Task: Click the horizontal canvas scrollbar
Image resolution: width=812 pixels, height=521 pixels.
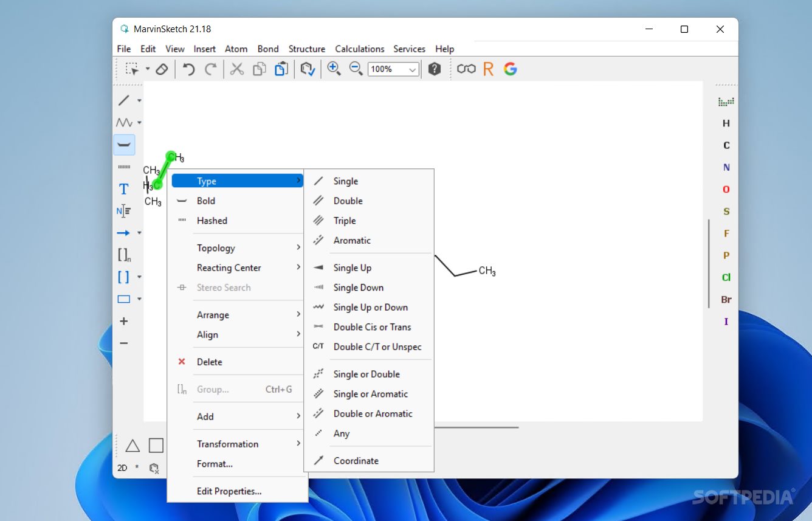Action: (476, 427)
